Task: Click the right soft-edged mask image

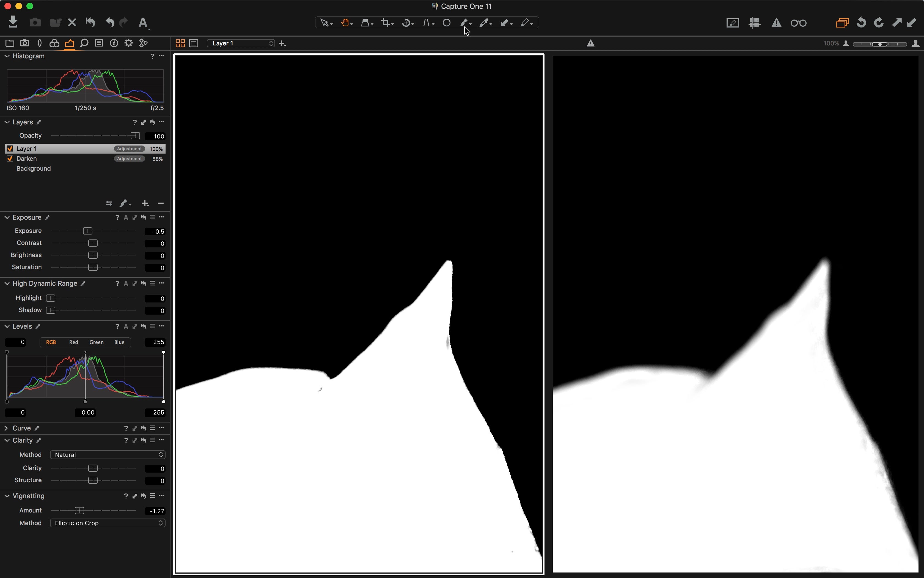Action: pyautogui.click(x=735, y=314)
